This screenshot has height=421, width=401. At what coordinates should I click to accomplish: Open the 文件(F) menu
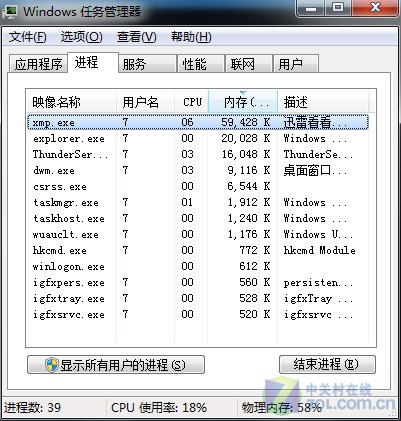[27, 37]
